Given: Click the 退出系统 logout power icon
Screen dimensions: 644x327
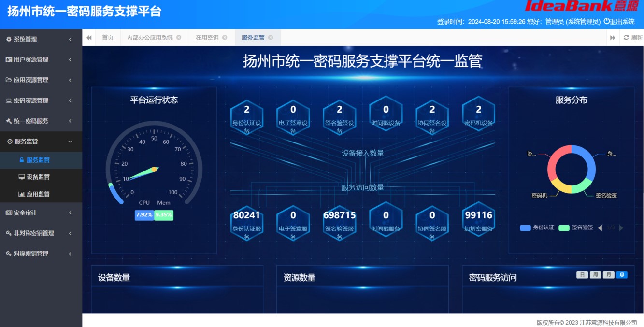Looking at the screenshot, I should coord(607,21).
